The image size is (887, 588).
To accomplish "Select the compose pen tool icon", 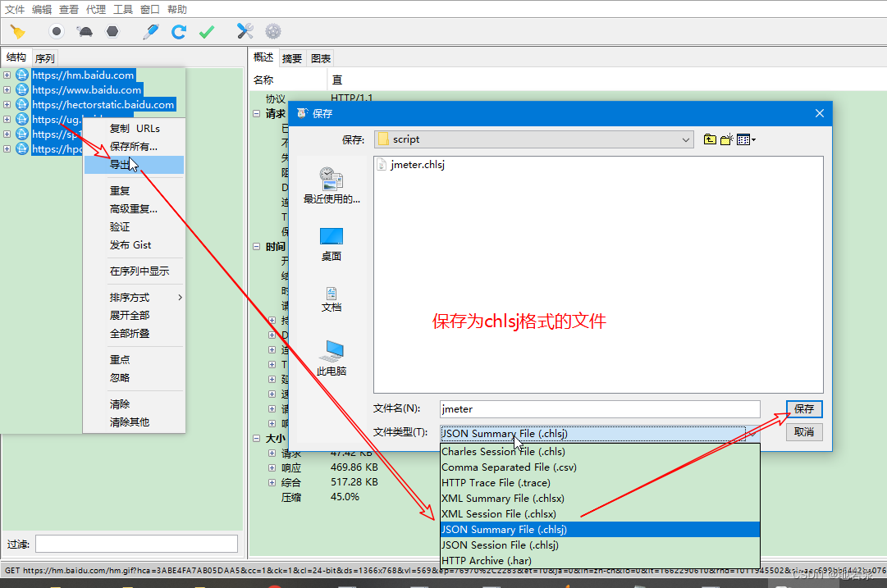I will coord(151,31).
